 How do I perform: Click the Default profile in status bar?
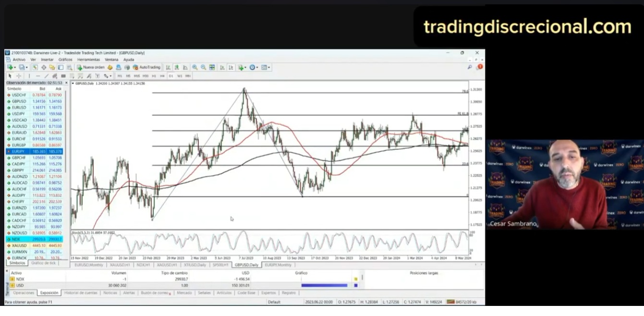point(274,302)
